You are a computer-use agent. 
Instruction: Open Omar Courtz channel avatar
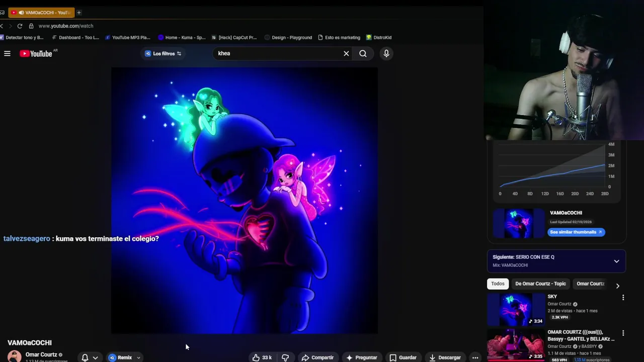tap(15, 356)
